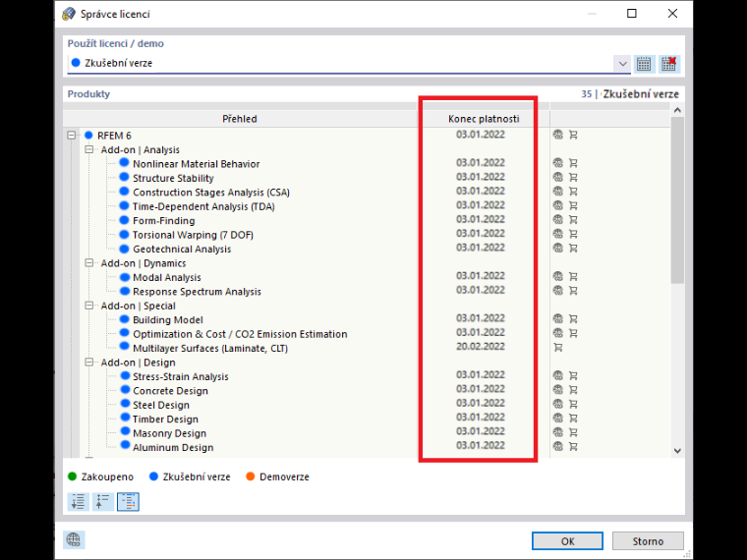The image size is (747, 560).
Task: Cancel with the Storno button
Action: click(x=648, y=541)
